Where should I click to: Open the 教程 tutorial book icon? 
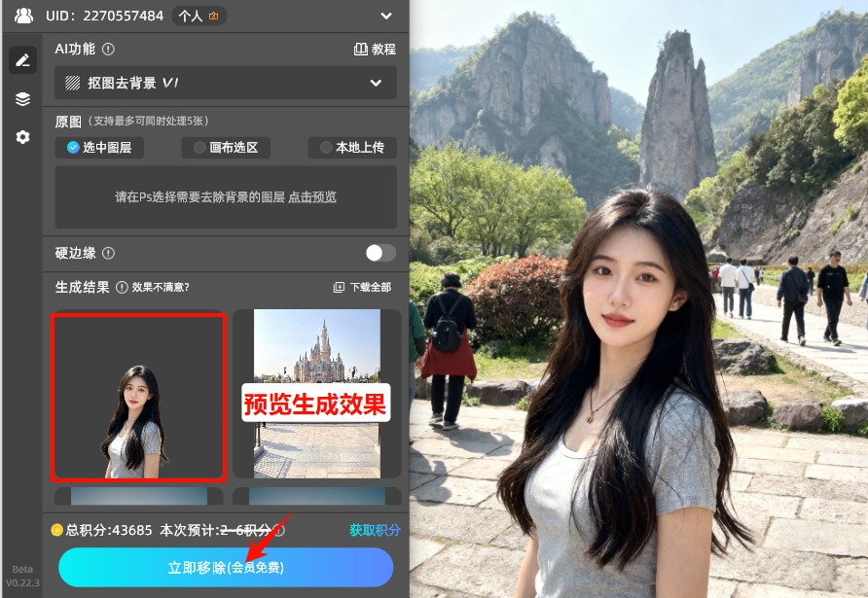click(362, 49)
